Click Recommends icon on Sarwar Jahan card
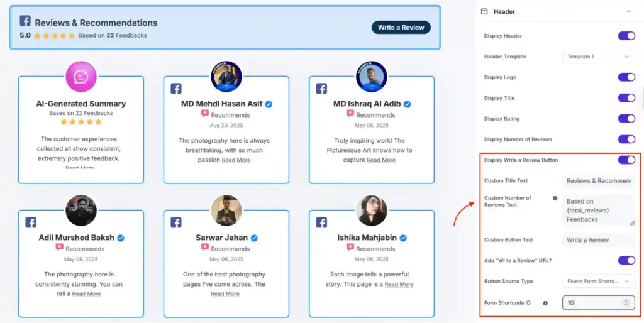Image resolution: width=644 pixels, height=323 pixels. click(205, 248)
